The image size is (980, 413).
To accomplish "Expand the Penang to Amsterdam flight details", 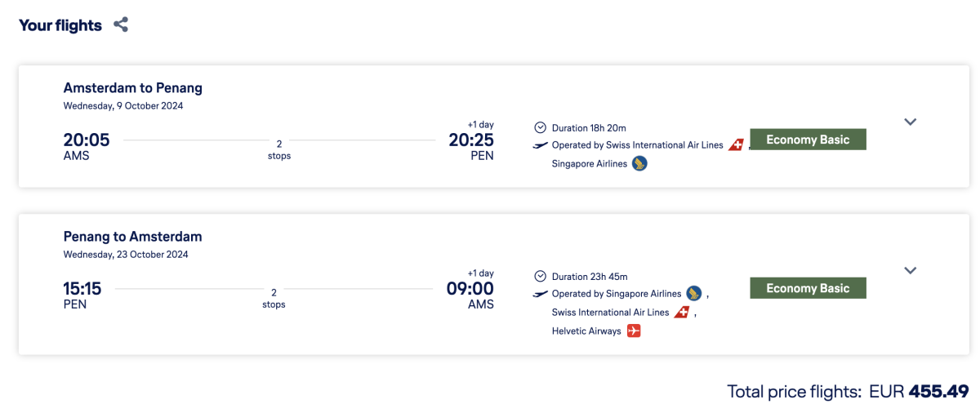I will point(911,270).
